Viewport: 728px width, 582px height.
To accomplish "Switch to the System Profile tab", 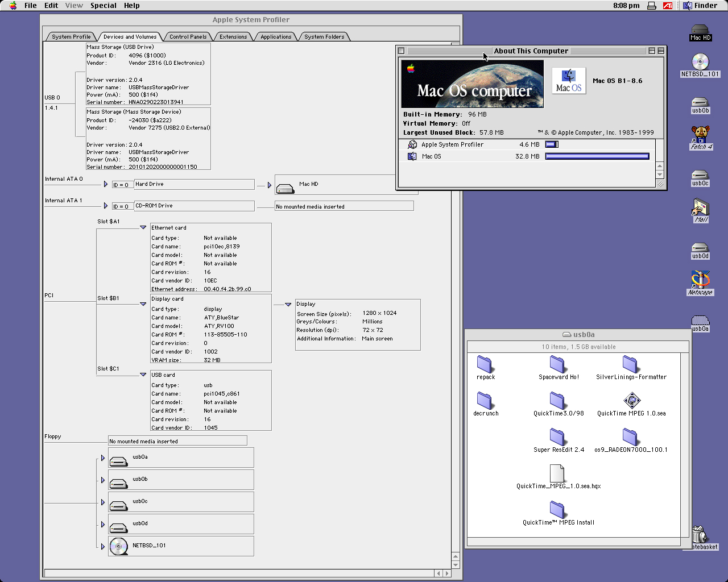I will [71, 36].
